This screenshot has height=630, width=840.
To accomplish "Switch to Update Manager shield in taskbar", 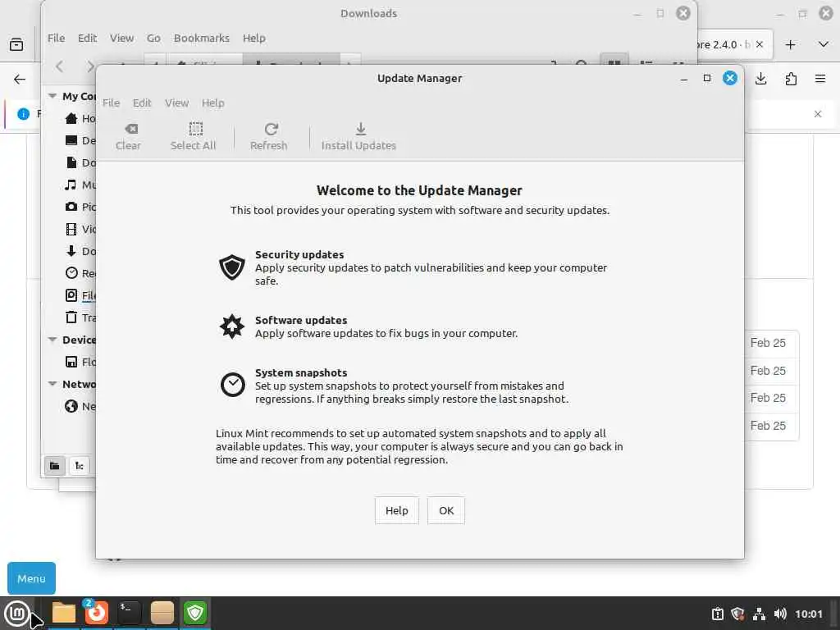I will (x=195, y=613).
